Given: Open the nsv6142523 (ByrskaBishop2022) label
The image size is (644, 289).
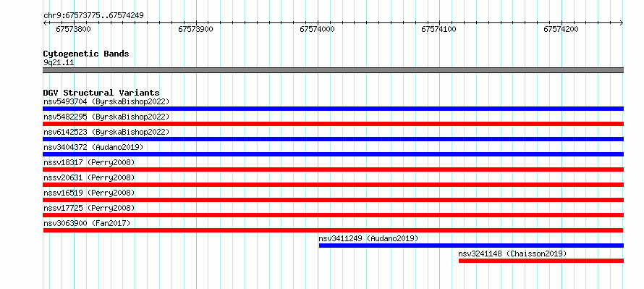Looking at the screenshot, I should coord(106,132).
